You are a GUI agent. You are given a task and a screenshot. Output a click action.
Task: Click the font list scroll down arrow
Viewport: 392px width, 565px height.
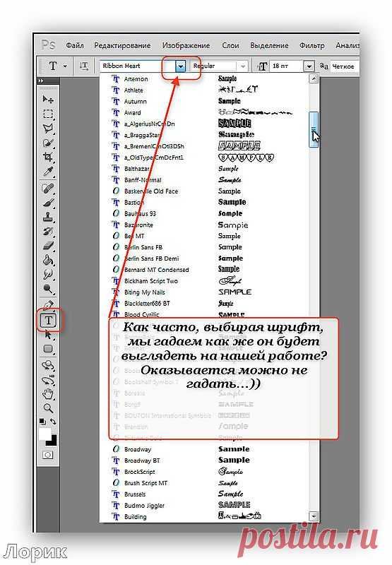coord(314,516)
